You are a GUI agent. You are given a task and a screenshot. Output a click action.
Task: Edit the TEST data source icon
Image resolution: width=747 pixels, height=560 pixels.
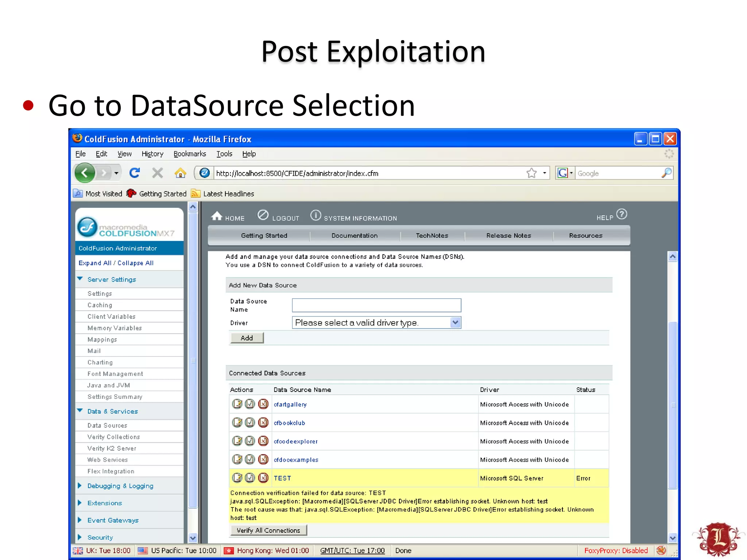(x=237, y=478)
